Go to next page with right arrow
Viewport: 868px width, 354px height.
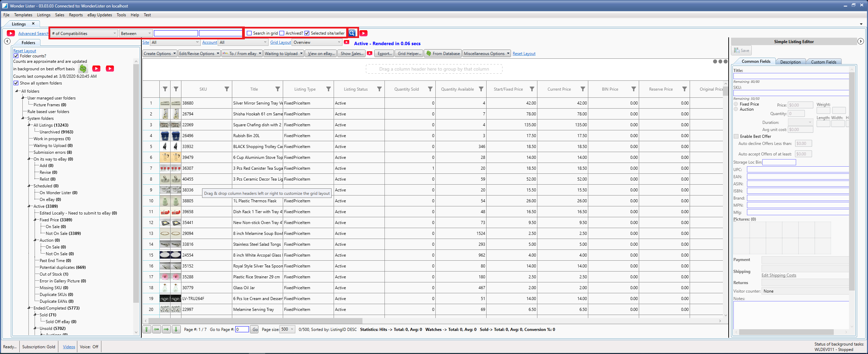pos(166,329)
